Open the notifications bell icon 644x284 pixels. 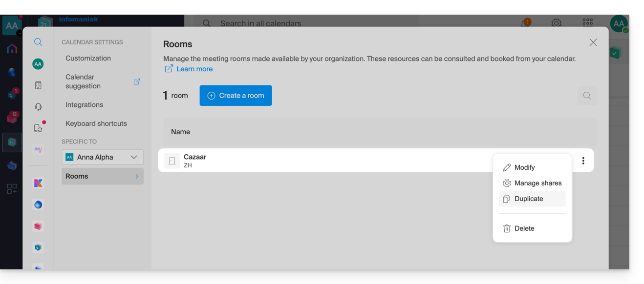[x=526, y=23]
